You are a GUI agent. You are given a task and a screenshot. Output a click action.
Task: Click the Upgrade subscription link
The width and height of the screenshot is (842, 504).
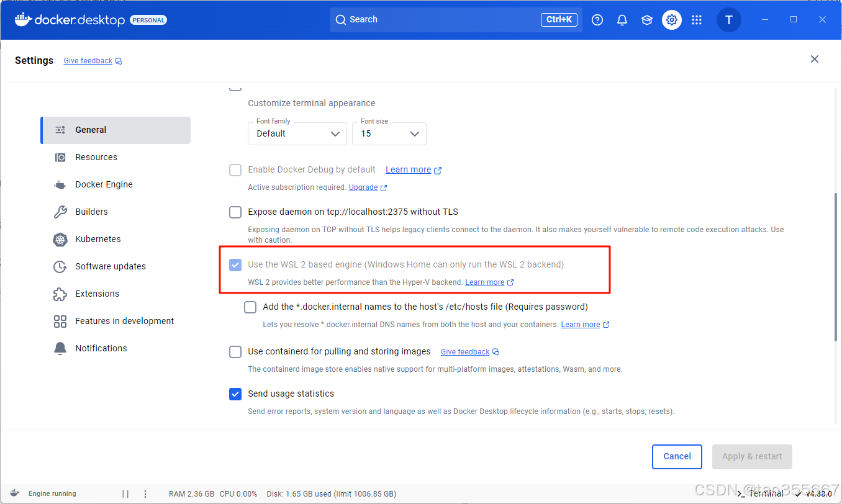coord(363,187)
